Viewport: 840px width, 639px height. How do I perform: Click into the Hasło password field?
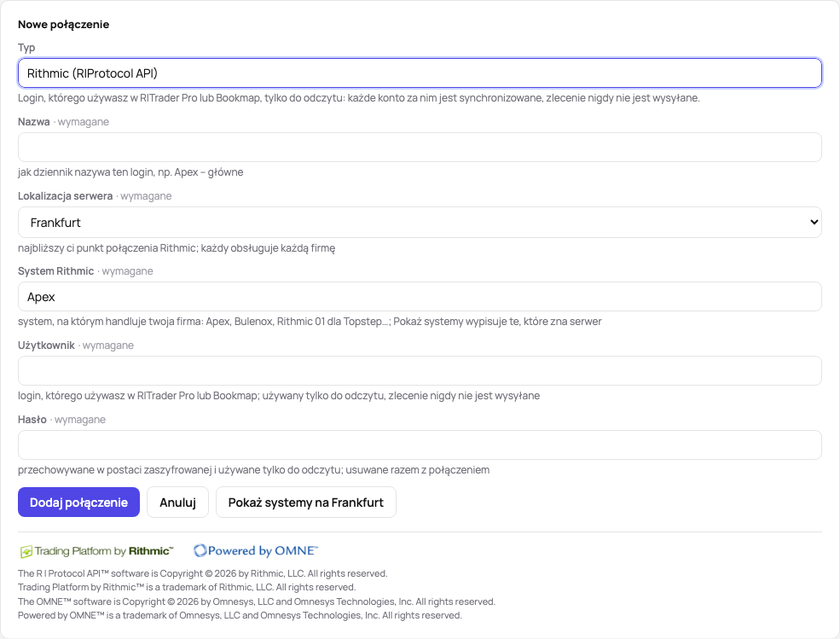click(x=420, y=445)
